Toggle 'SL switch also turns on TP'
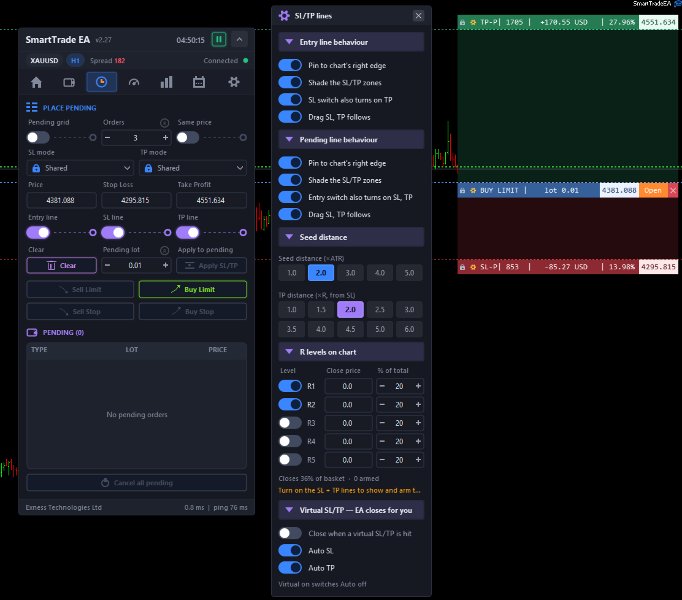The image size is (682, 600). (290, 100)
